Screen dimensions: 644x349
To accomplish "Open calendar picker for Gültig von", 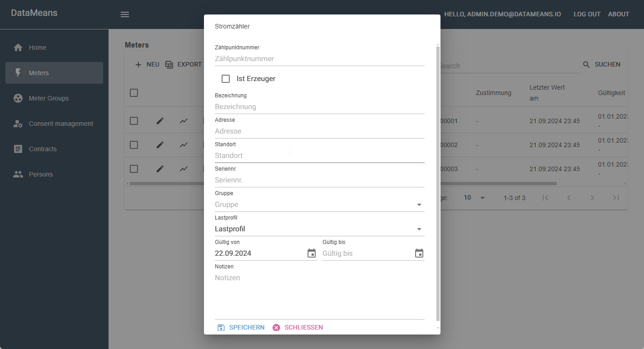I will coord(312,253).
